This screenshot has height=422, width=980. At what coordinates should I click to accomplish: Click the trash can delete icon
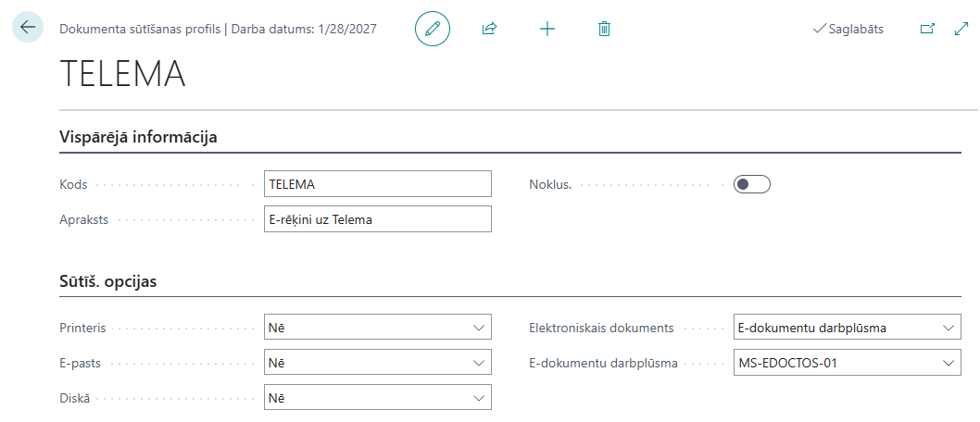604,29
